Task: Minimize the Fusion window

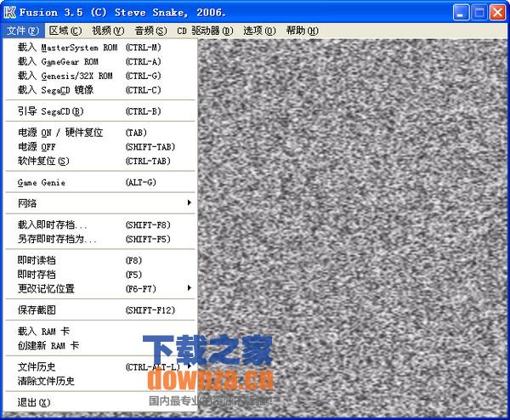Action: pyautogui.click(x=461, y=13)
